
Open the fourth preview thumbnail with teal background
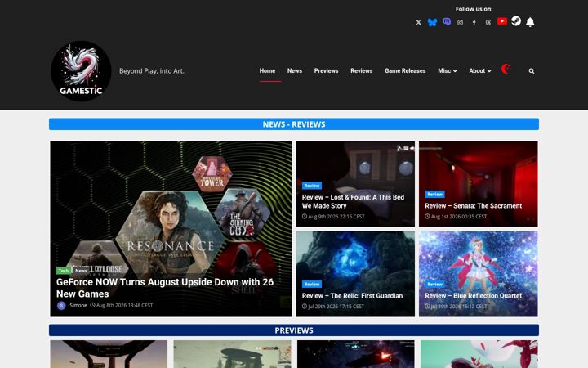click(479, 354)
